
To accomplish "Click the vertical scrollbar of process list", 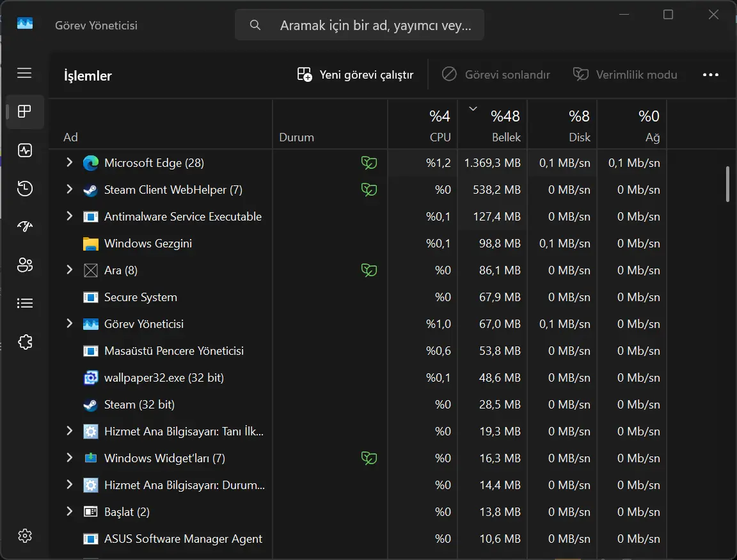I will 727,184.
